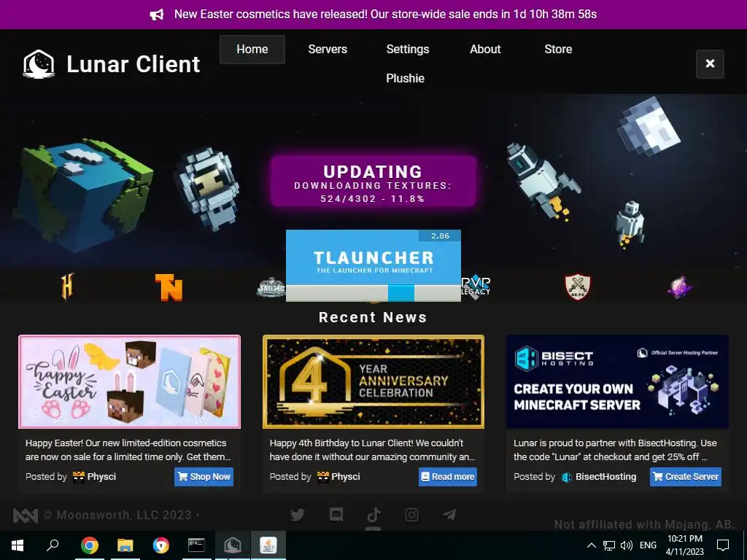Viewport: 747px width, 560px height.
Task: Open the Windows Start menu
Action: (x=18, y=545)
